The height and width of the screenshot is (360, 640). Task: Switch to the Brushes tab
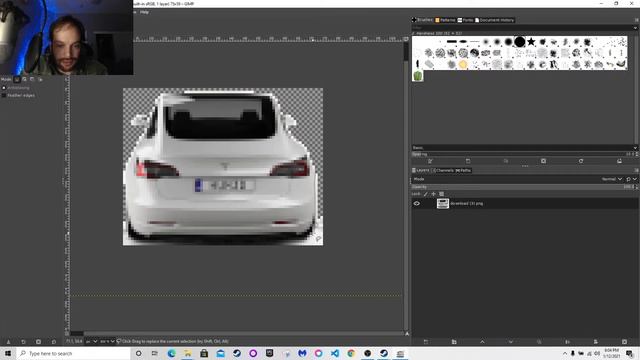(422, 20)
